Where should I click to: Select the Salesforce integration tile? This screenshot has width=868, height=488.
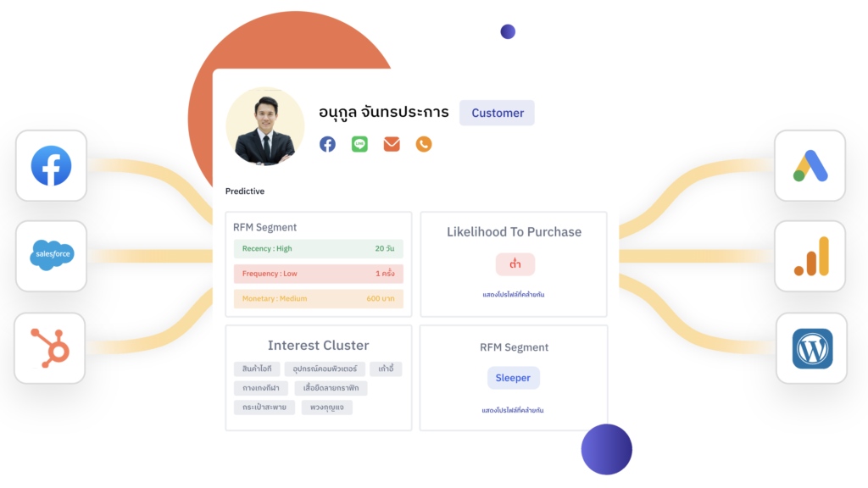pos(51,256)
